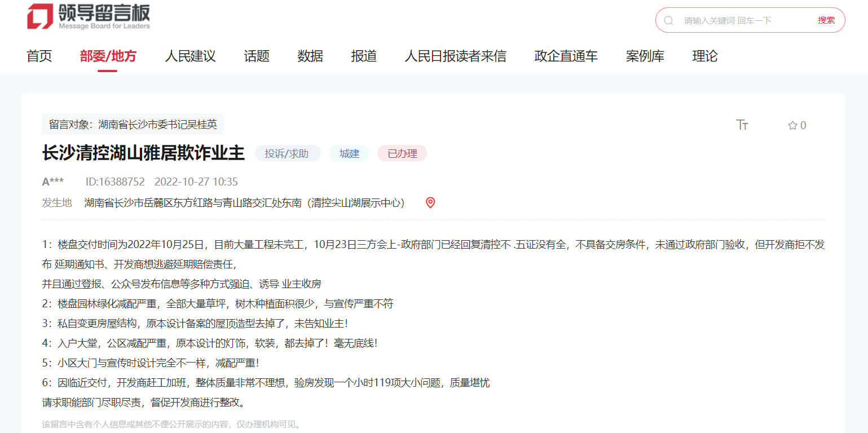Click the 留言对象 吴桂英 label
This screenshot has width=868, height=433.
pyautogui.click(x=133, y=125)
